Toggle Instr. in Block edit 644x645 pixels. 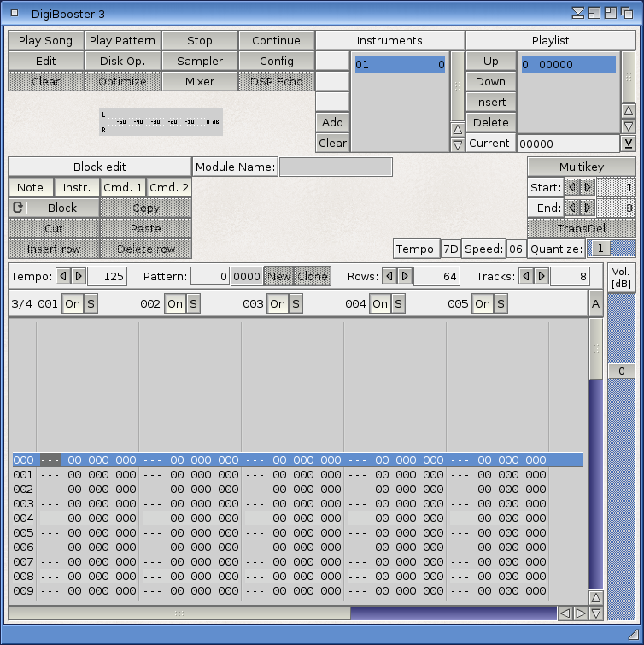(x=77, y=188)
